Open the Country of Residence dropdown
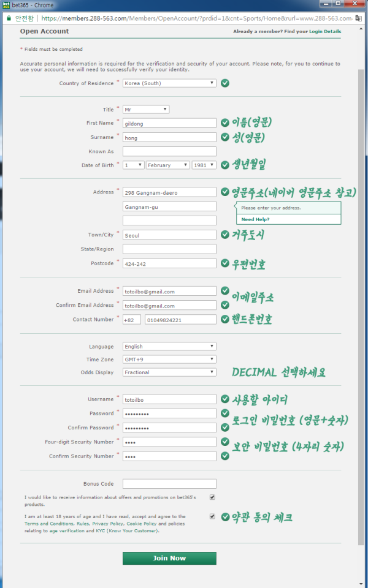 pyautogui.click(x=169, y=83)
